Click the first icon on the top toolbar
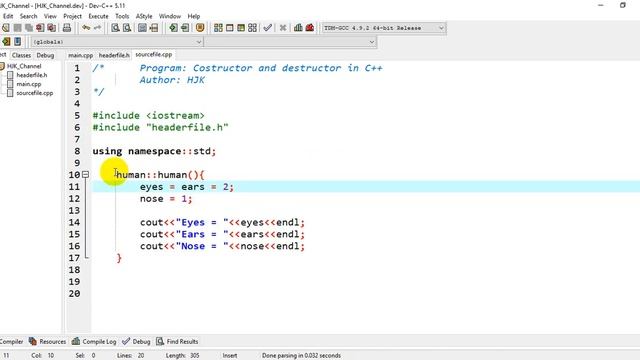 6,28
